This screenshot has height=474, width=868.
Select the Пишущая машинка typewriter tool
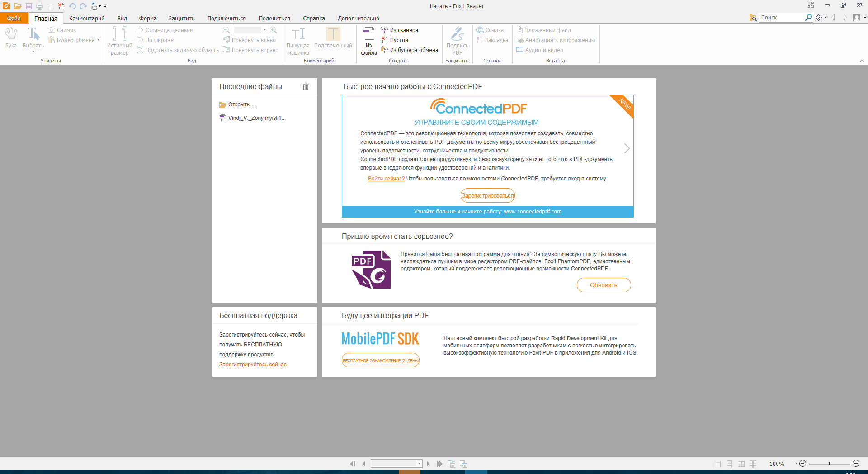click(298, 41)
